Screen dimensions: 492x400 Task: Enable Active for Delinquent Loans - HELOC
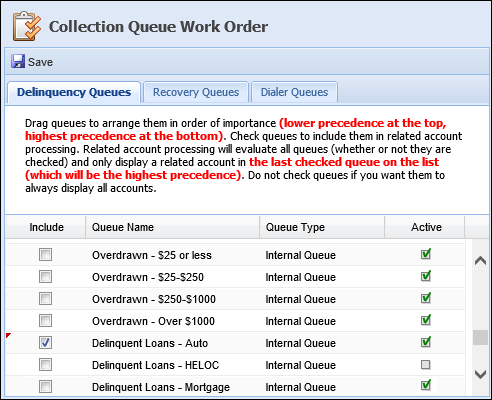coord(426,365)
